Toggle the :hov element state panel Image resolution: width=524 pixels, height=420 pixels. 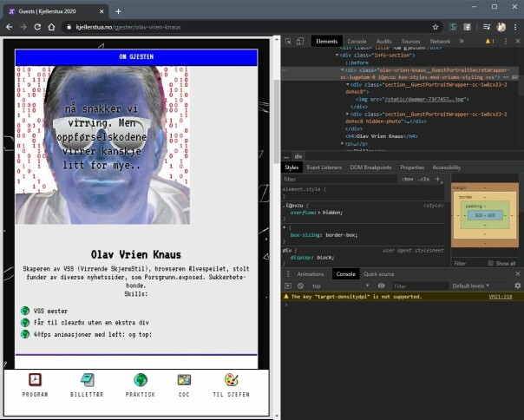click(408, 180)
